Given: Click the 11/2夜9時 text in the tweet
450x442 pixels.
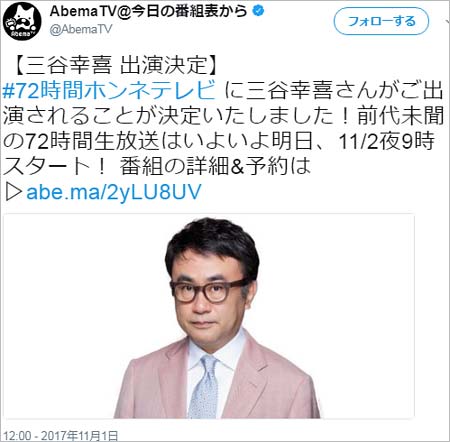Looking at the screenshot, I should point(386,141).
